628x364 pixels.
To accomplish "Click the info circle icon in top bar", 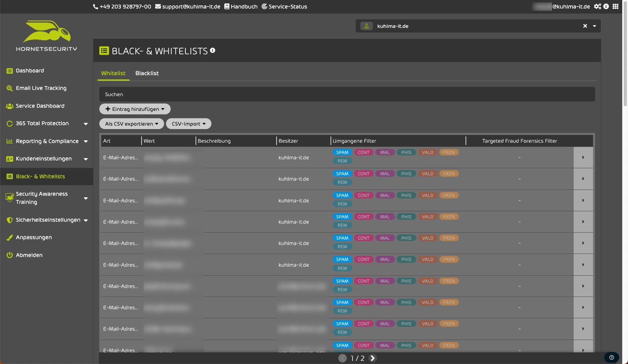I will 606,7.
